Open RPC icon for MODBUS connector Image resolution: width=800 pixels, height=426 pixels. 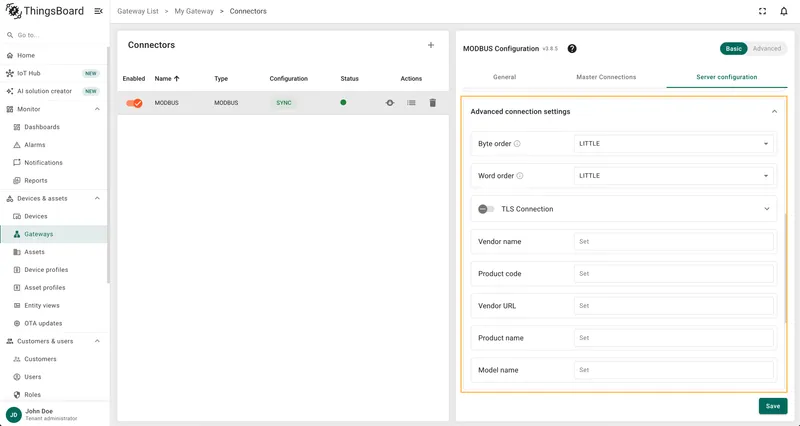390,103
